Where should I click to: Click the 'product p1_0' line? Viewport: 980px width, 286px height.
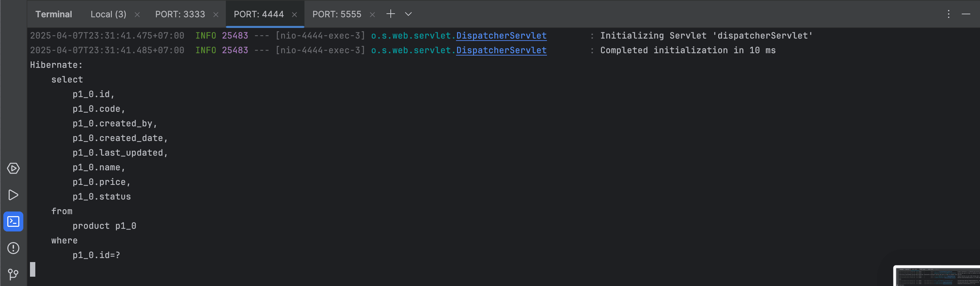(104, 226)
